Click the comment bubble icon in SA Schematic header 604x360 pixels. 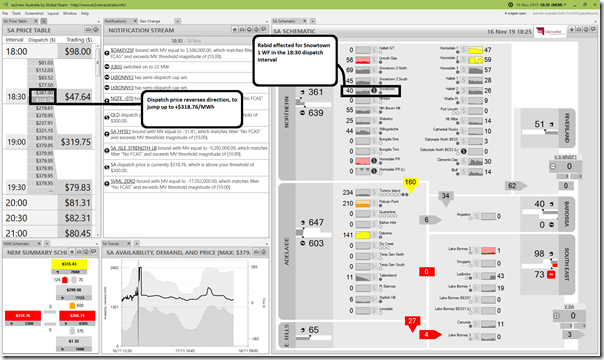[593, 30]
